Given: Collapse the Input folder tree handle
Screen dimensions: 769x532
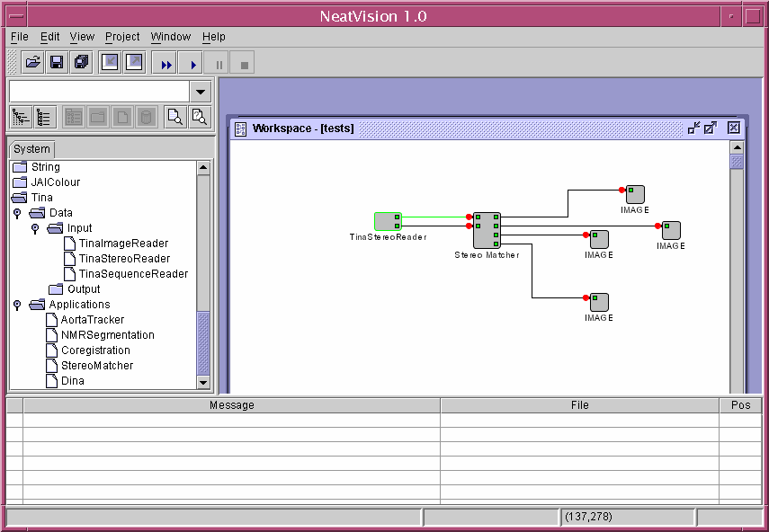Looking at the screenshot, I should (x=35, y=228).
